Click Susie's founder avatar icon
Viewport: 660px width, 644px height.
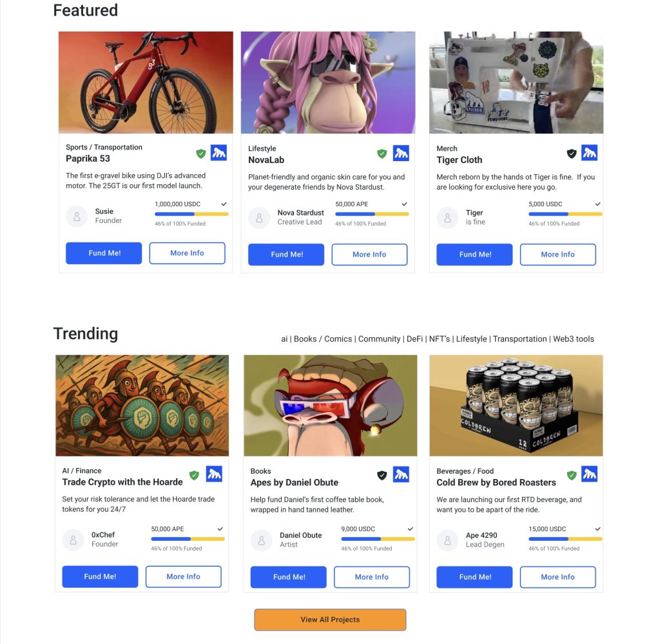(77, 217)
